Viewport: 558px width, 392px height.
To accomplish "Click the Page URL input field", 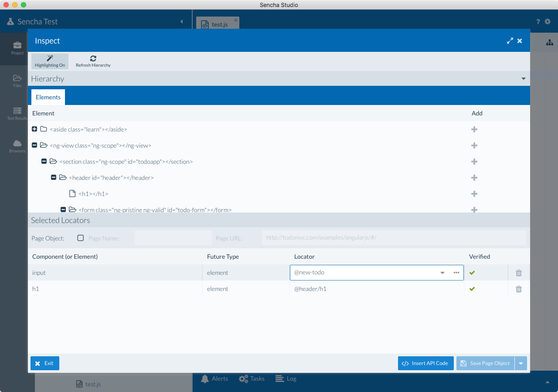I will click(394, 238).
